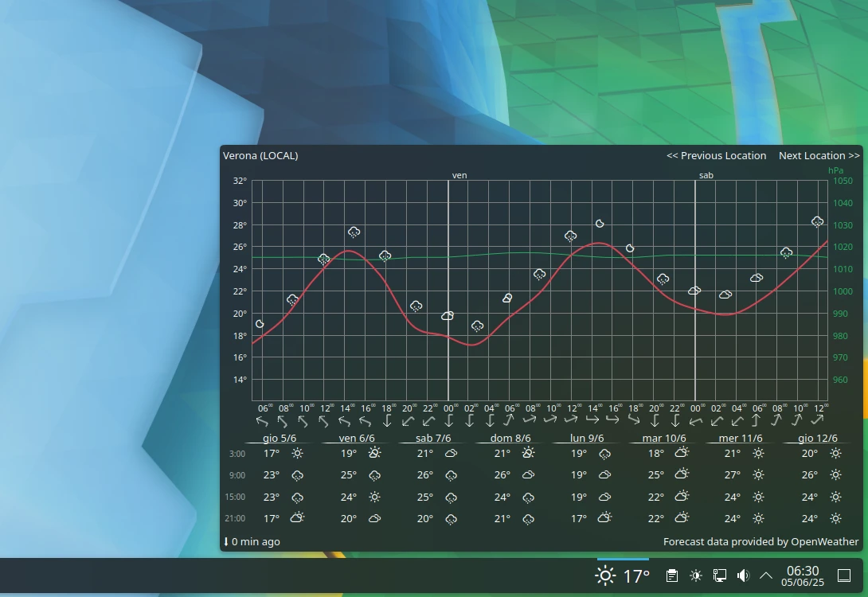Select the mar 10/6 day header

pos(664,438)
